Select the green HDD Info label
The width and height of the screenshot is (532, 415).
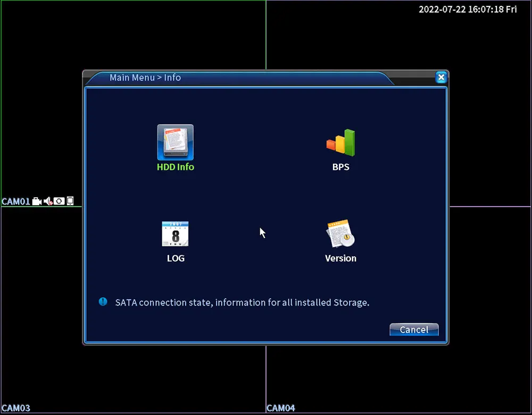(x=176, y=167)
